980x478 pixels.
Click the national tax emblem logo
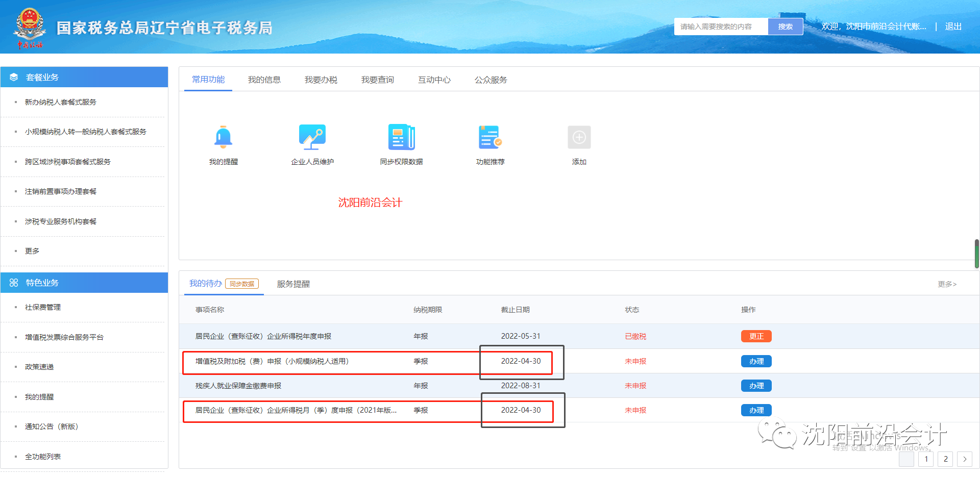(29, 27)
